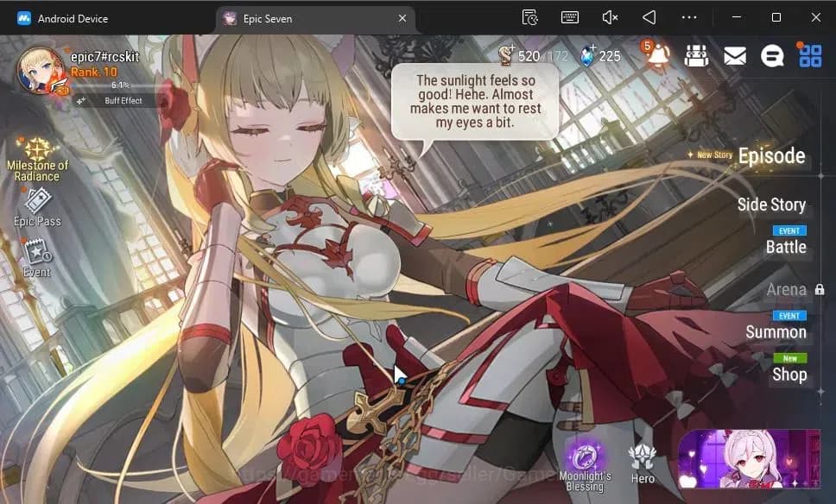Open the mailbox envelope icon

tap(735, 55)
